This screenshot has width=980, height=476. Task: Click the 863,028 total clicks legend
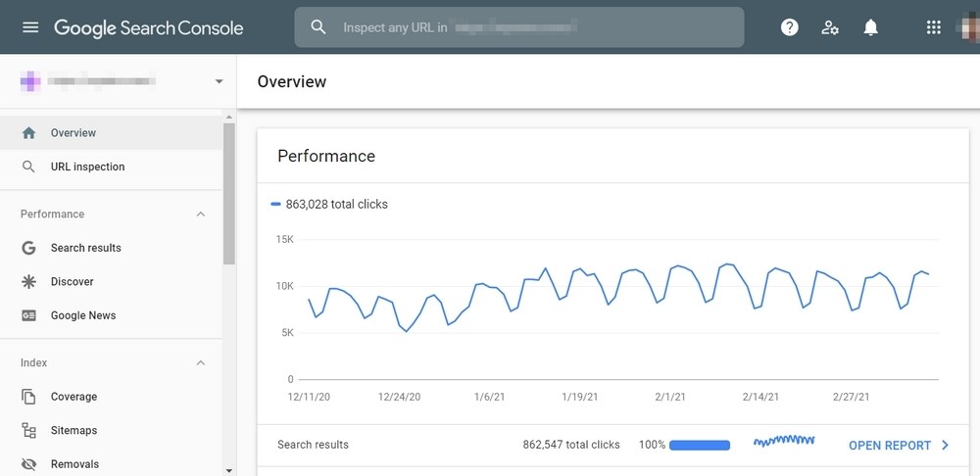point(329,205)
